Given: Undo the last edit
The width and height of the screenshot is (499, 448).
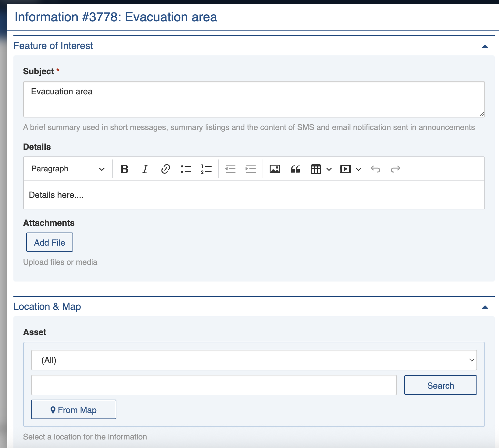Looking at the screenshot, I should (x=375, y=169).
